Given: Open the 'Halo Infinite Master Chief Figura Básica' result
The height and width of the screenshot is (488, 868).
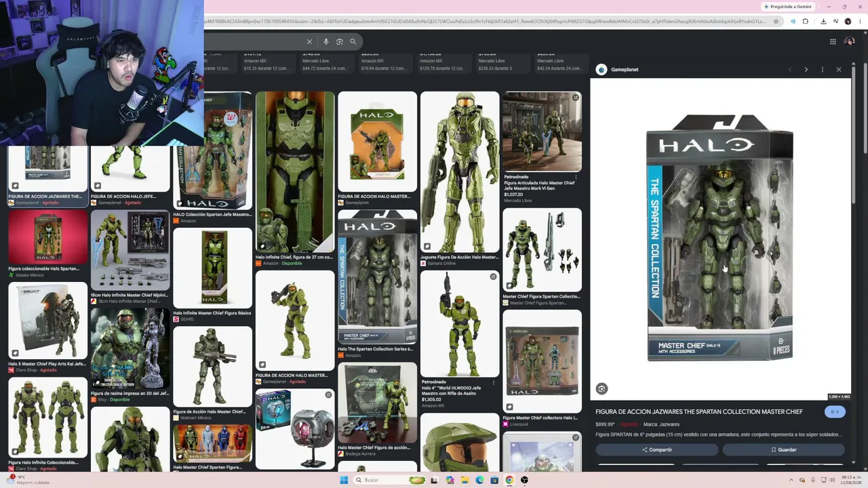Looking at the screenshot, I should (212, 274).
